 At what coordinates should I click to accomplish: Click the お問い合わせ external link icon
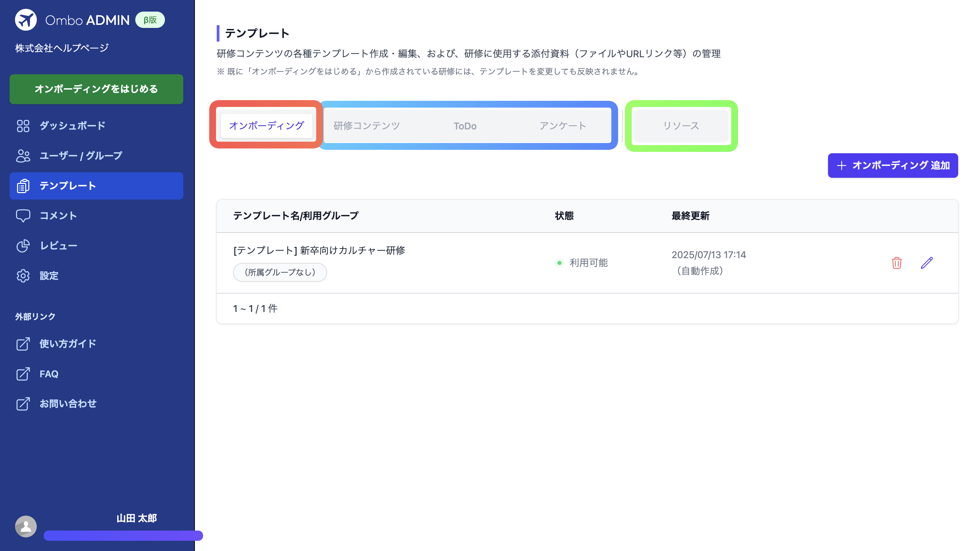tap(23, 404)
